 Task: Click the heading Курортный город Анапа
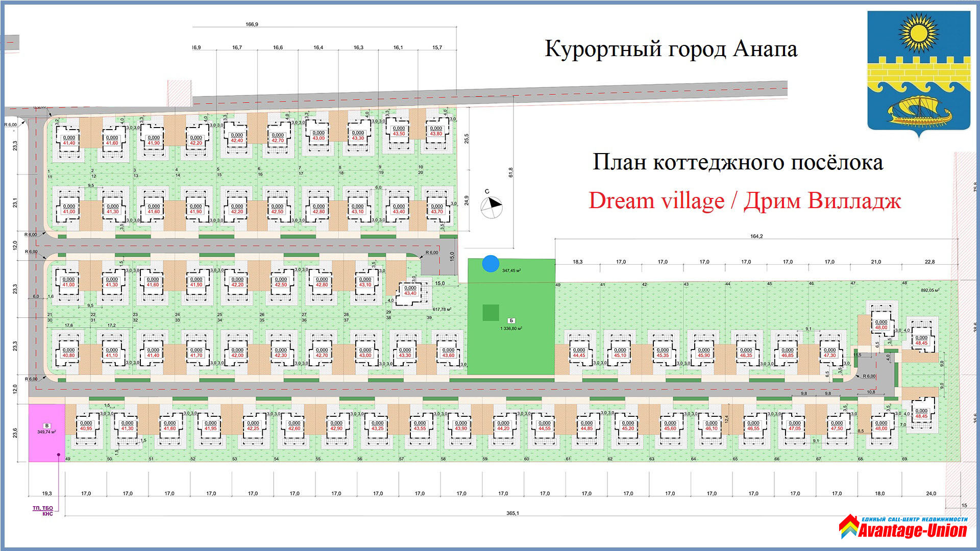click(671, 49)
